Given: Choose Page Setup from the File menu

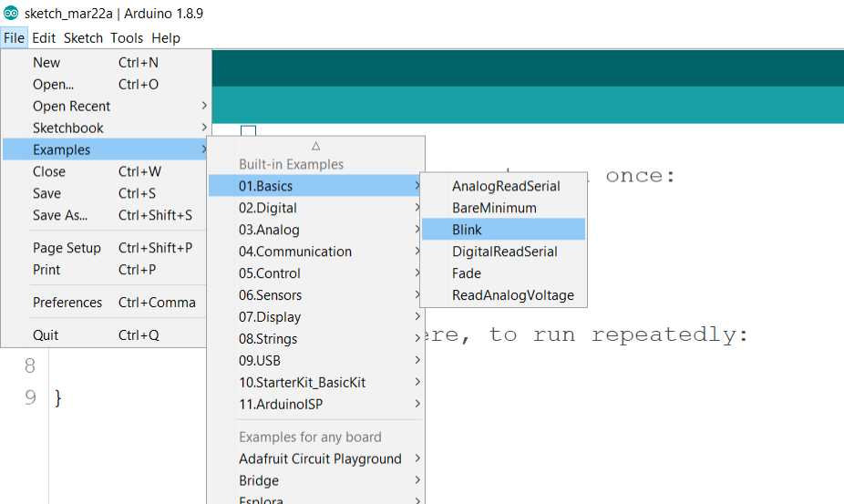Looking at the screenshot, I should pos(105,248).
